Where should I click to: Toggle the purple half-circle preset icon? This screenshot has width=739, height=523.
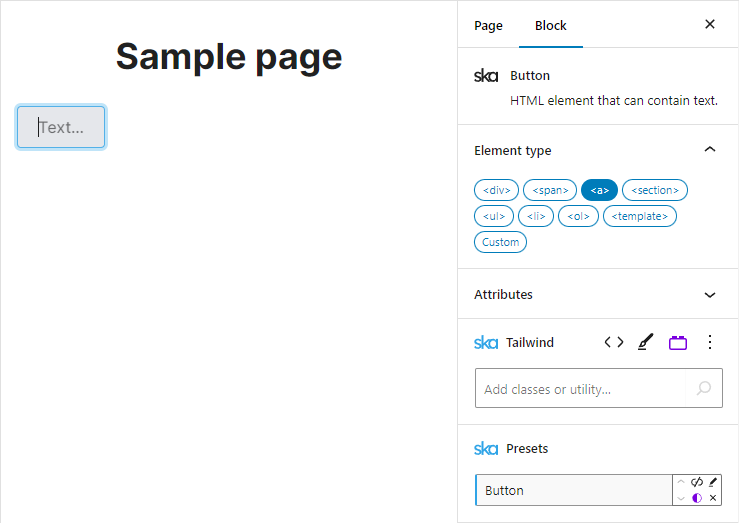(x=697, y=498)
